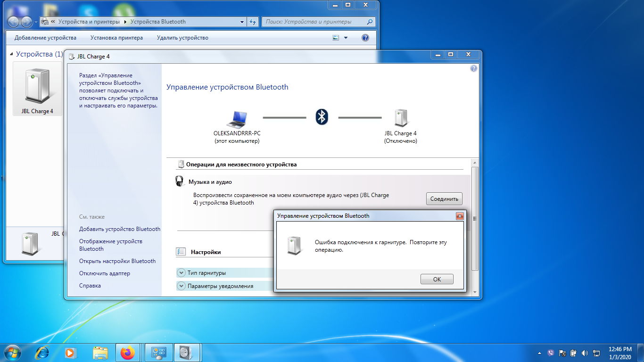Click the JBL Charge 4 speaker icon in diagram
644x362 pixels.
(x=400, y=118)
